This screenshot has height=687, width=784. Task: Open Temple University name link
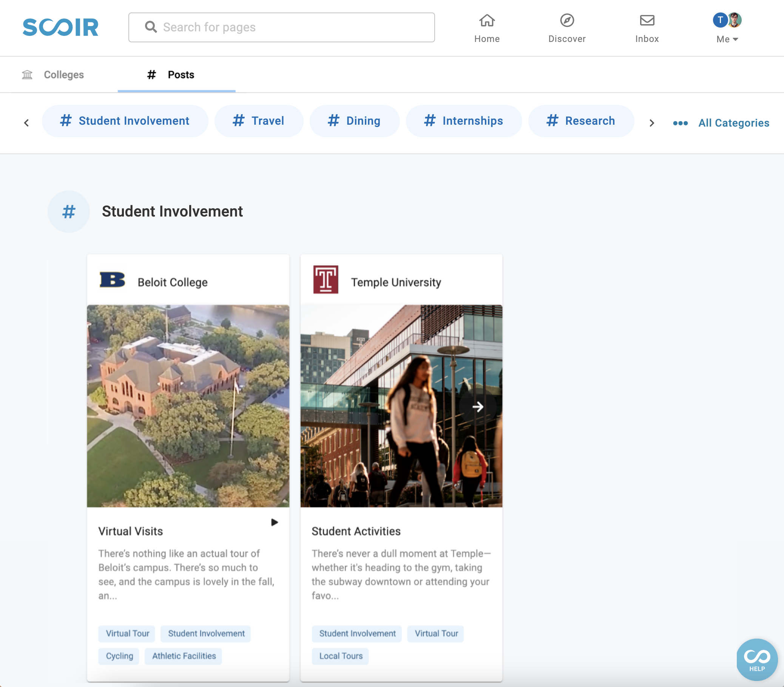click(x=396, y=283)
